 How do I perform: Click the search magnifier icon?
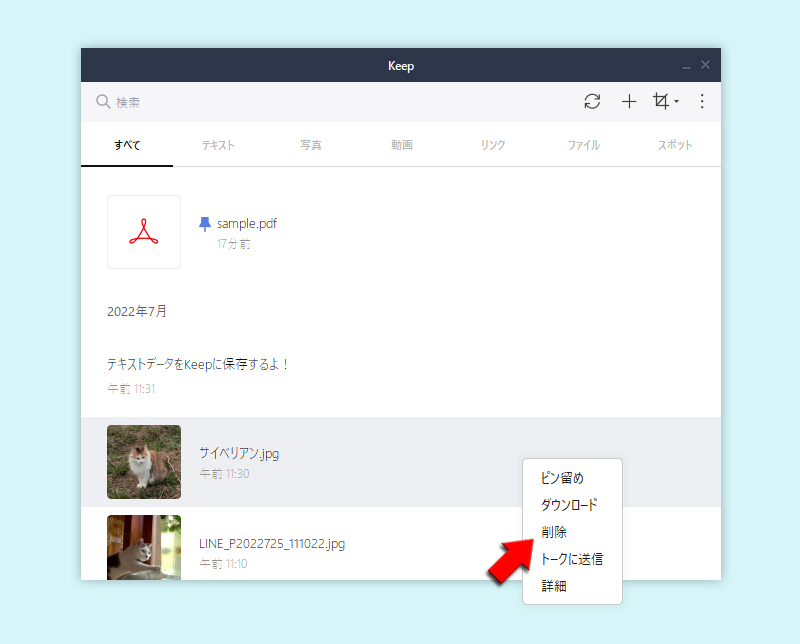[x=103, y=102]
